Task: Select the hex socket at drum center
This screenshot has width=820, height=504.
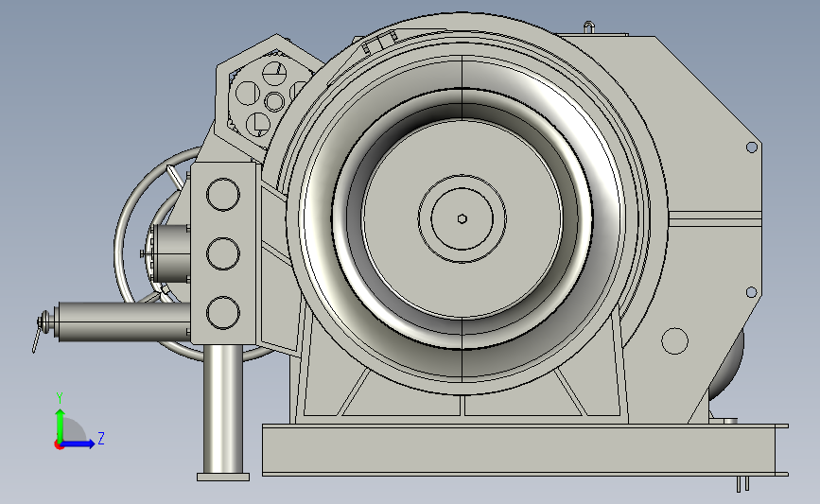Action: pyautogui.click(x=462, y=219)
